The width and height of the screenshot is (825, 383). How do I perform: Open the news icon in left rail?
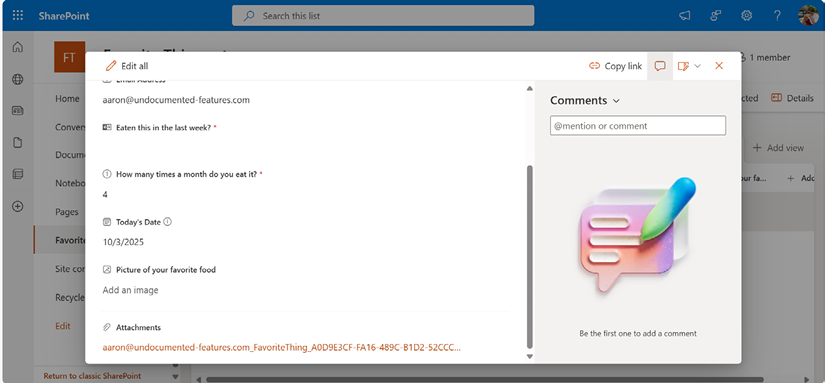(17, 111)
